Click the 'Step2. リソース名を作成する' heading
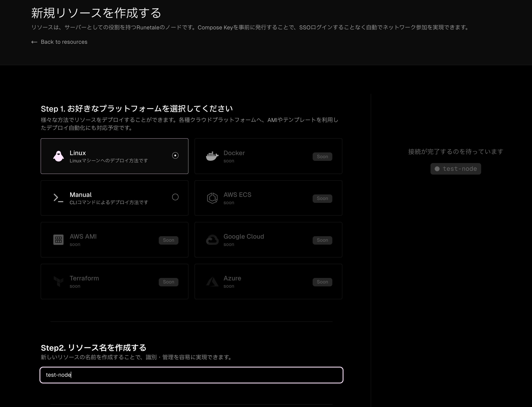 (x=94, y=348)
